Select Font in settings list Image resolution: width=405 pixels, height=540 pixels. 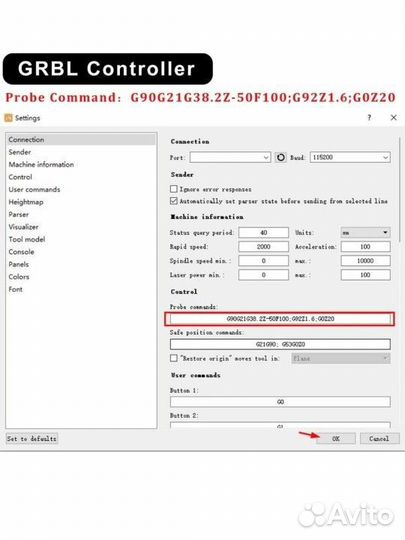[x=81, y=289]
